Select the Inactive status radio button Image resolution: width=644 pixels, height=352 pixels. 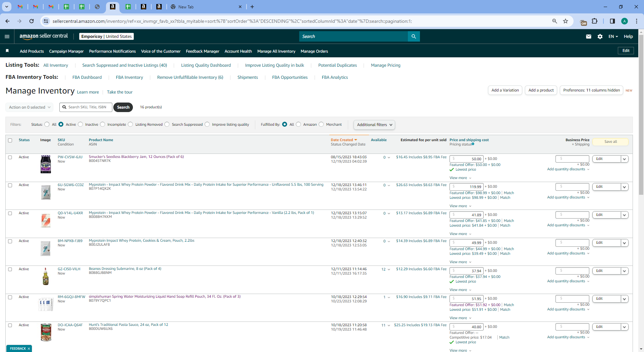(x=80, y=124)
